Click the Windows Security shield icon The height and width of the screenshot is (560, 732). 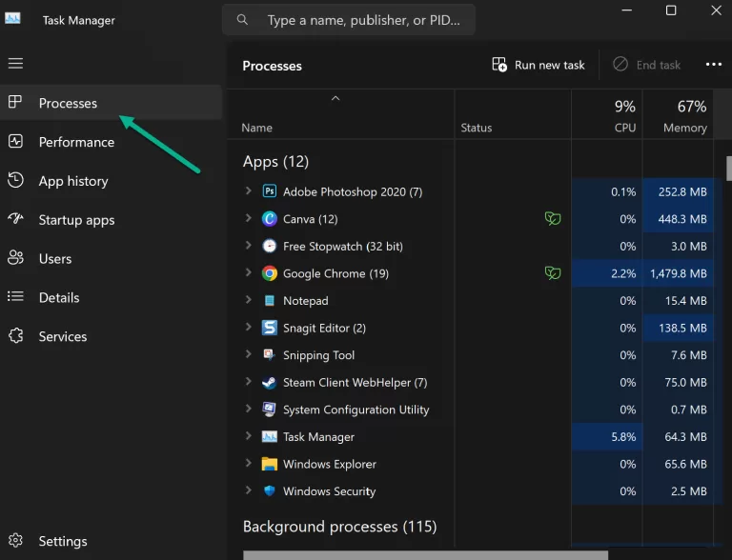pos(270,490)
